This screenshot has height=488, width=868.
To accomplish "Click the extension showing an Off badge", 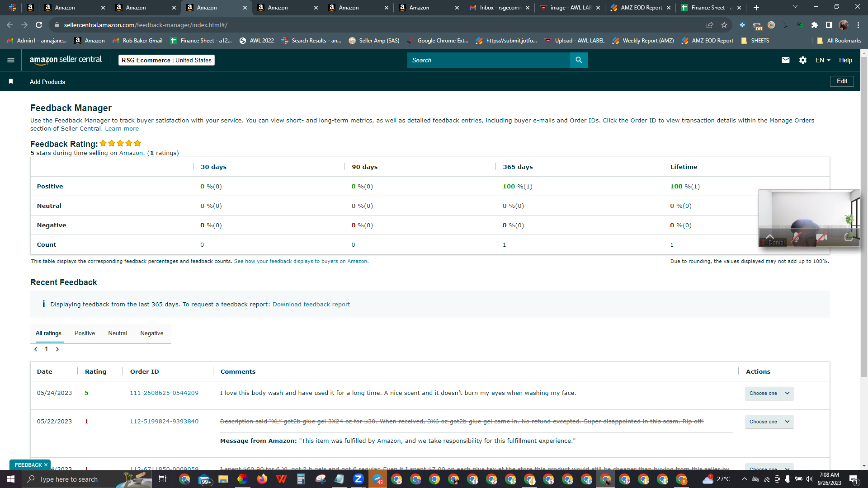I will [x=757, y=26].
